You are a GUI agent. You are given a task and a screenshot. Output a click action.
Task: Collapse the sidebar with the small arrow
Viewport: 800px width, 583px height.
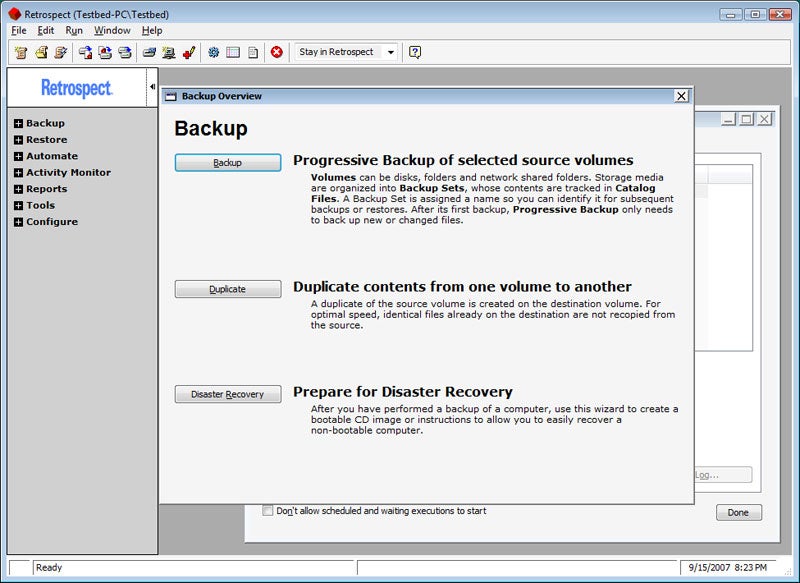point(152,87)
